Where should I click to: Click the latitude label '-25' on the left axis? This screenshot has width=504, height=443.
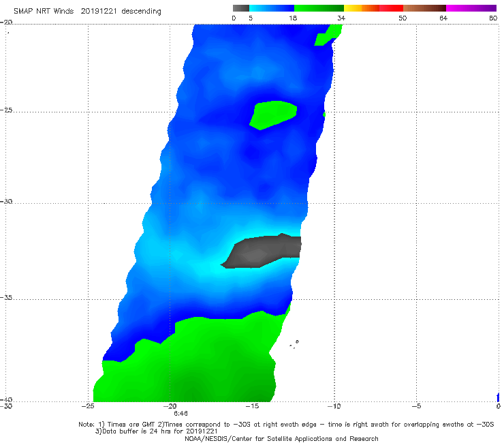pos(6,110)
